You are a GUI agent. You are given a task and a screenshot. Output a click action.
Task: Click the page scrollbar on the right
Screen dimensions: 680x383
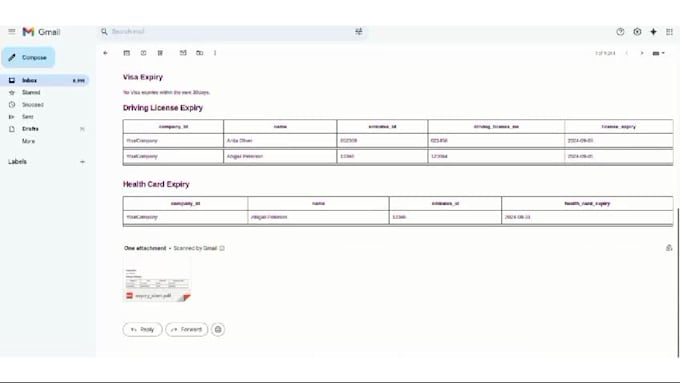(x=678, y=282)
